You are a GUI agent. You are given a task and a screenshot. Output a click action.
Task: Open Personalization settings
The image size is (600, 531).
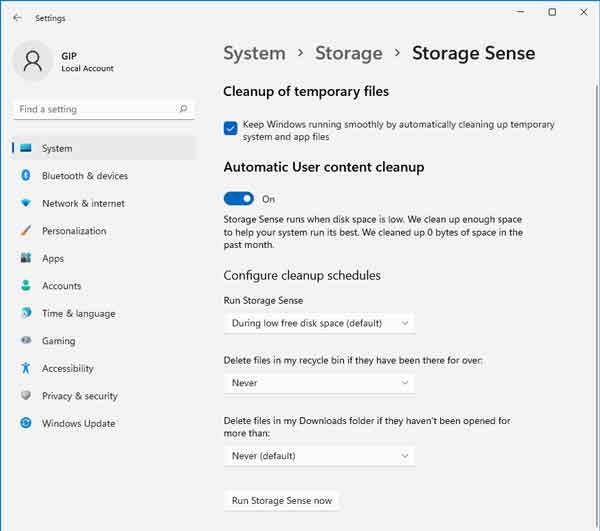(104, 231)
